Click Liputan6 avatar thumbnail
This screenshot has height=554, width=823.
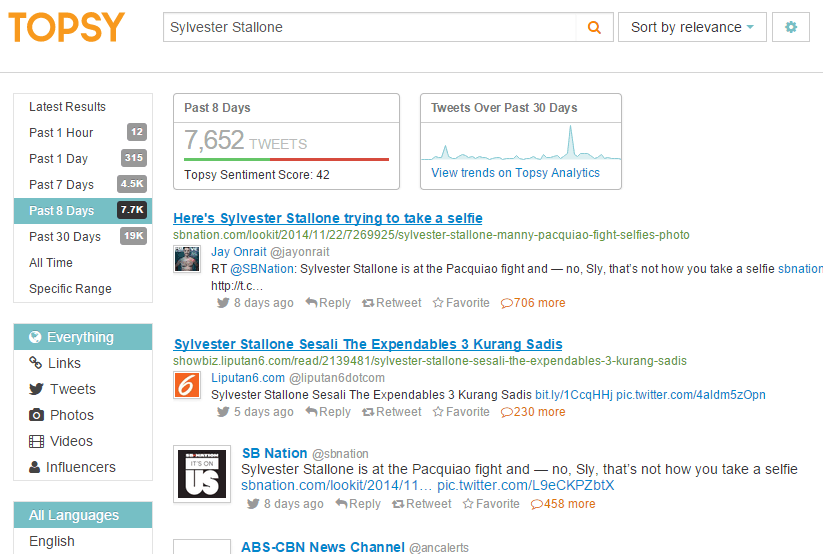pos(187,385)
